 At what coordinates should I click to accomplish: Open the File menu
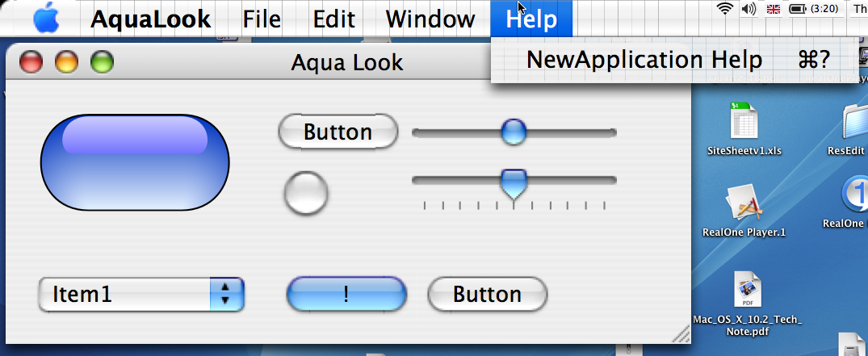click(x=262, y=19)
